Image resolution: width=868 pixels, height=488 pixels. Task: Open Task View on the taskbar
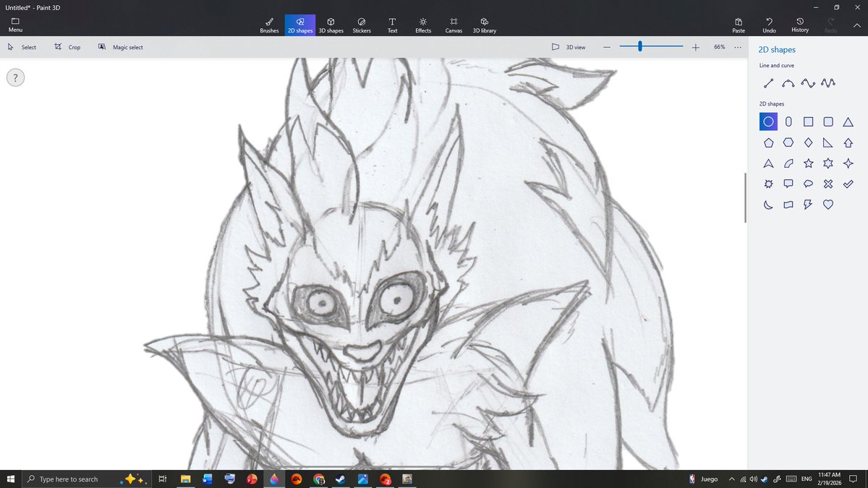click(x=163, y=479)
